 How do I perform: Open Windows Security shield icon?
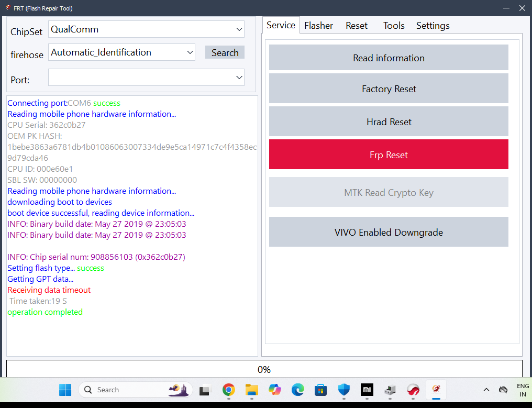coord(343,390)
